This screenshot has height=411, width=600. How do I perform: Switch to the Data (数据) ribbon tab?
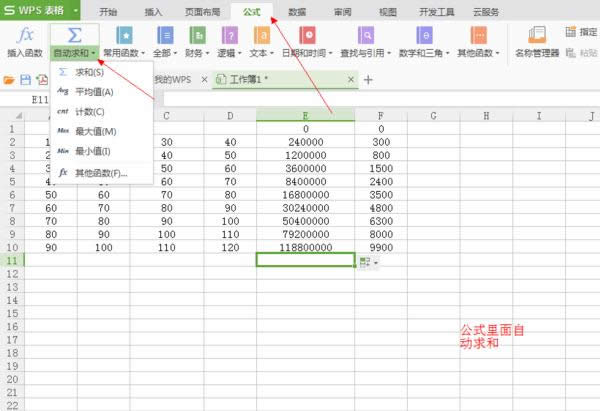pyautogui.click(x=297, y=11)
